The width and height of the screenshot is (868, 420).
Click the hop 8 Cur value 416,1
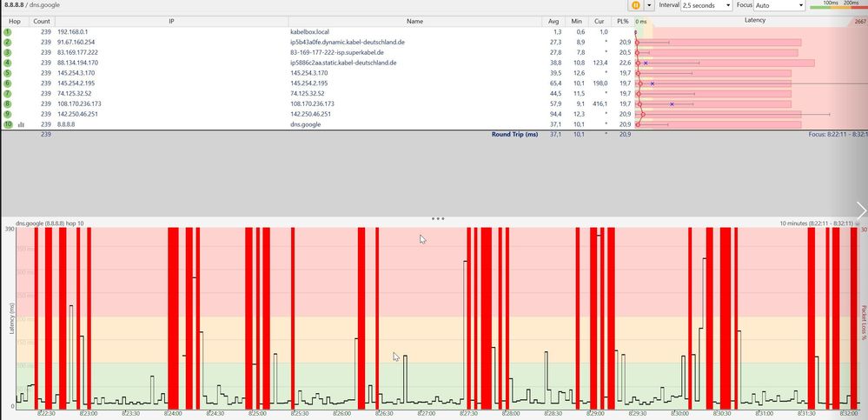600,103
